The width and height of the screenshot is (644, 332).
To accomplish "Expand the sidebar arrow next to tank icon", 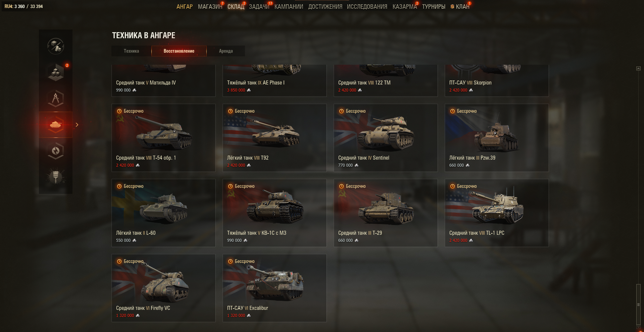I will click(77, 125).
